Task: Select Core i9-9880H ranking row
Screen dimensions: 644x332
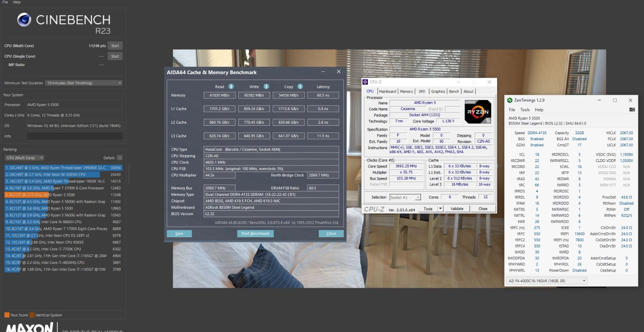Action: point(63,222)
